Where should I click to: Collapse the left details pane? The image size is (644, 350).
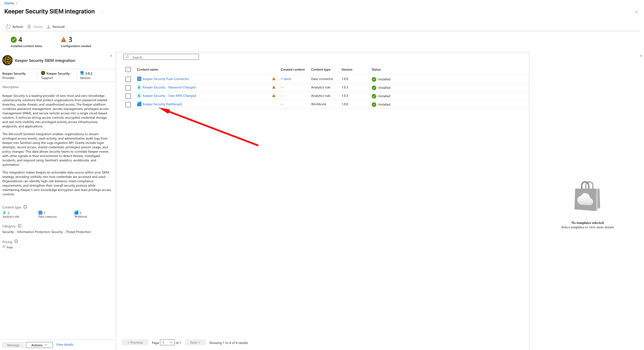click(x=111, y=56)
